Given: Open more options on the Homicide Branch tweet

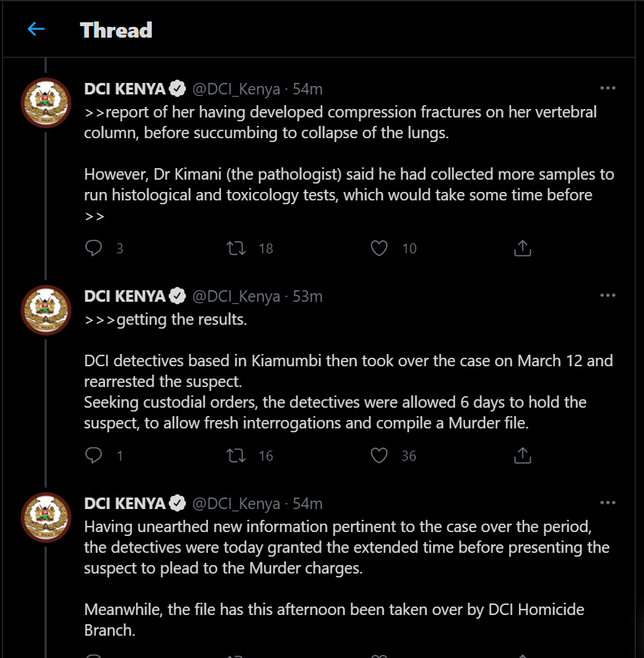Looking at the screenshot, I should click(608, 501).
